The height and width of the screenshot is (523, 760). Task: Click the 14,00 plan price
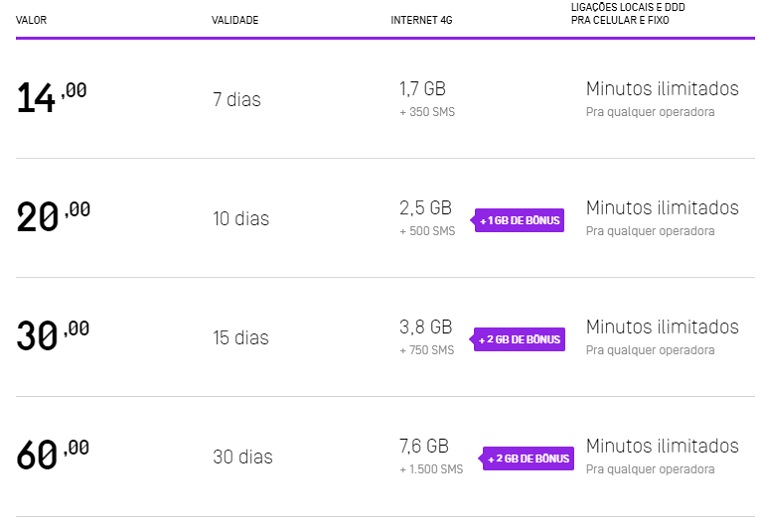(52, 98)
